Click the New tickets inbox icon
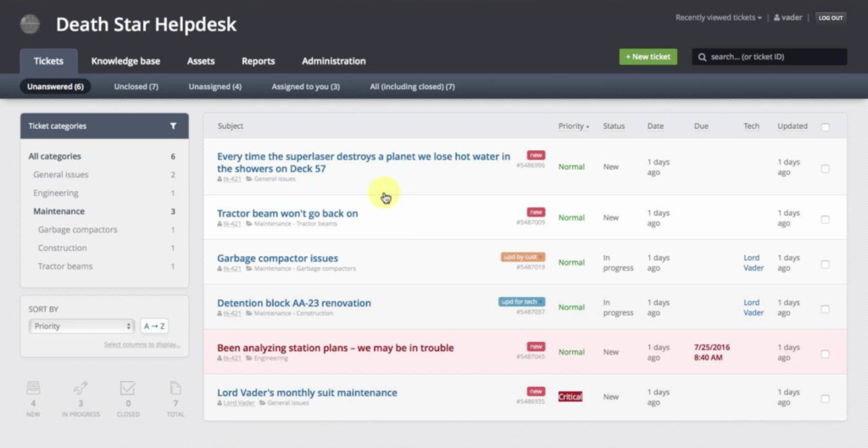 [34, 389]
